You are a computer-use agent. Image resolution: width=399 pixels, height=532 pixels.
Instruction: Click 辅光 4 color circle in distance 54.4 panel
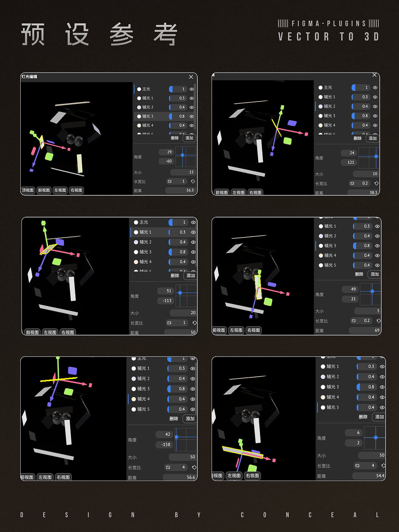323,397
